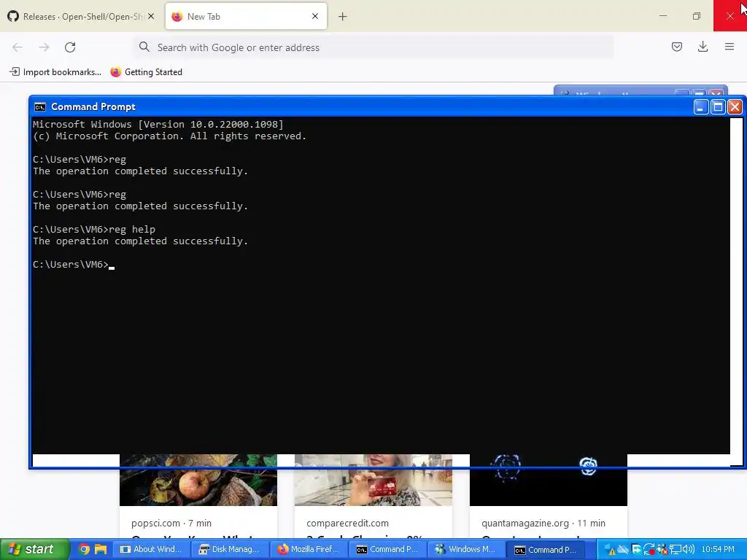Image resolution: width=747 pixels, height=560 pixels.
Task: Switch to Mozilla Firefox taskbar button
Action: 309,549
